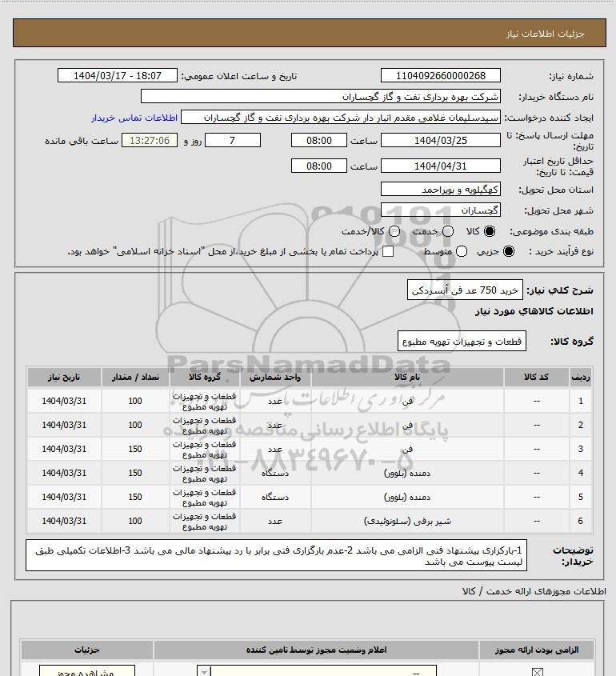Click quantity 100 in row 6

point(135,521)
